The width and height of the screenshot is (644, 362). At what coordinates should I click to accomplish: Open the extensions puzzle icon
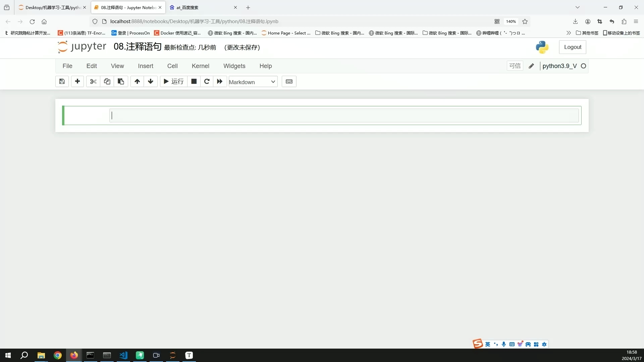pos(624,21)
